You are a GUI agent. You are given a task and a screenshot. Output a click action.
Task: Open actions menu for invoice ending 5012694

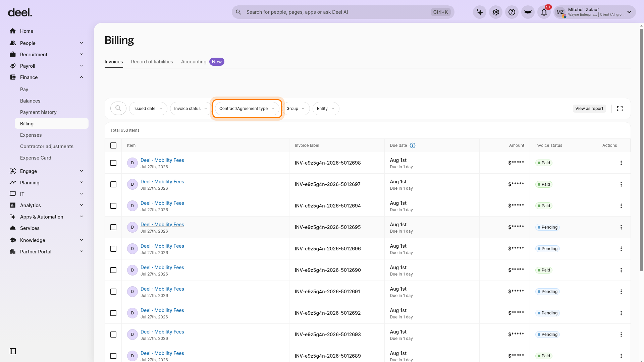(621, 206)
